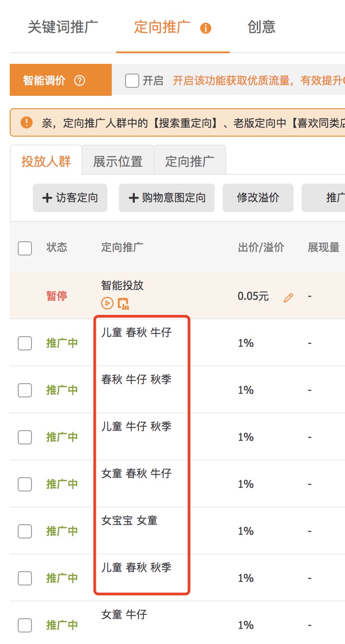The image size is (345, 644).
Task: Check the row for 女童 牛仔
Action: pos(24,625)
